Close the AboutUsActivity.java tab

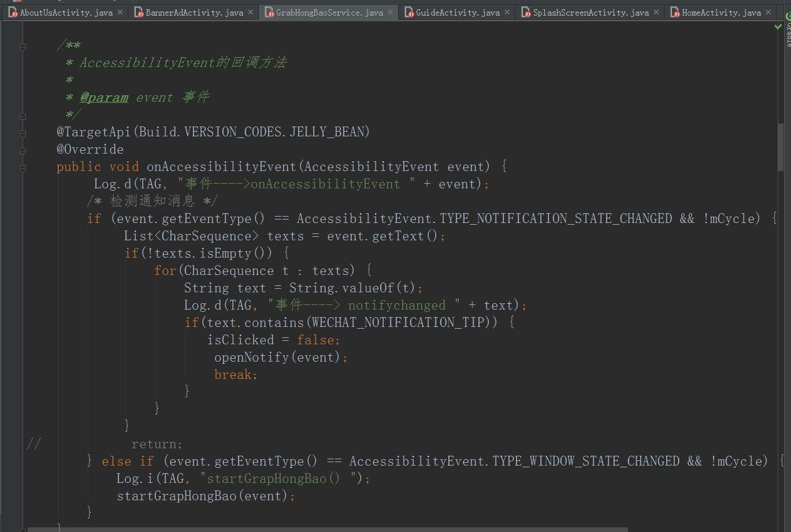120,12
